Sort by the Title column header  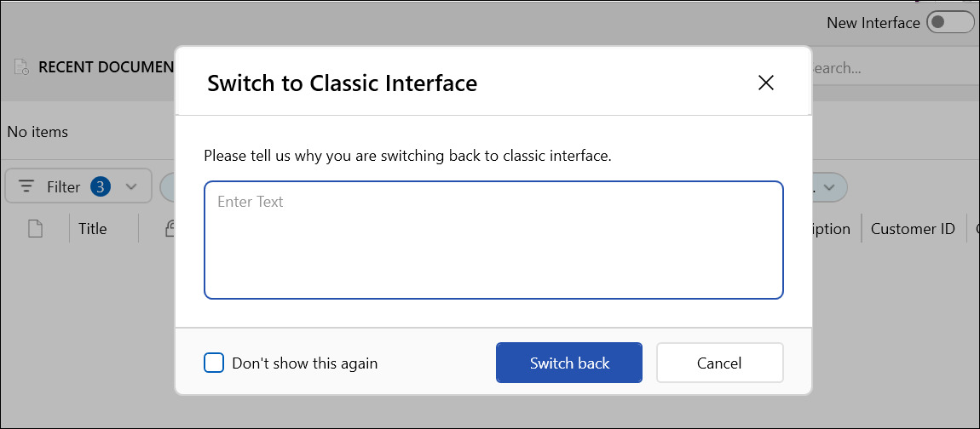coord(93,229)
